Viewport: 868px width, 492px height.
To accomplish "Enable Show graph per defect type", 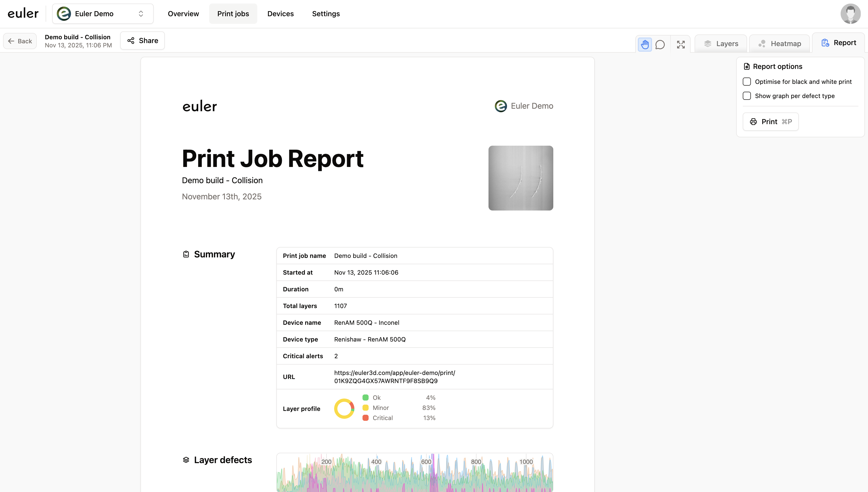I will (747, 96).
